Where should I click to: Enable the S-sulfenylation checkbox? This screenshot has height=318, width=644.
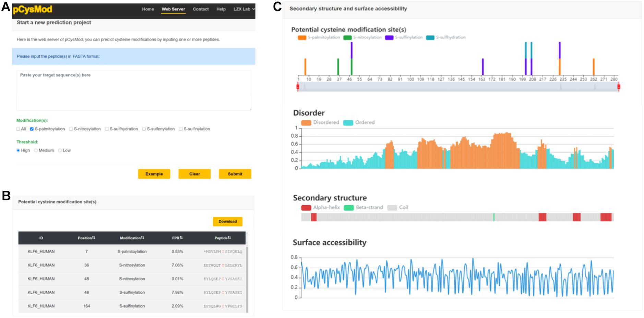(x=144, y=129)
